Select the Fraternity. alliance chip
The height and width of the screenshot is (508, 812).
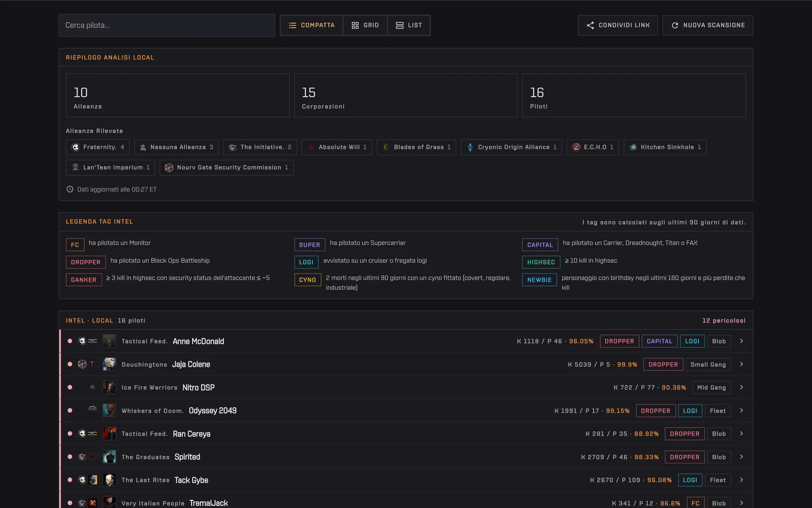coord(98,147)
